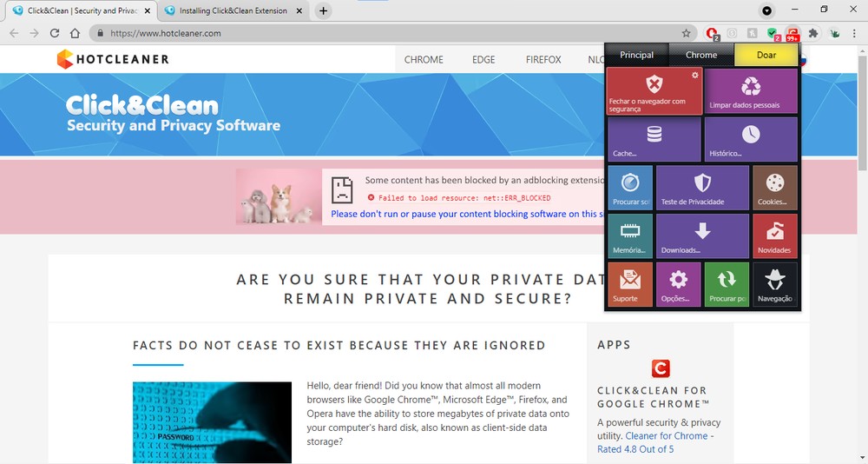Switch to the Principal tab in popup
This screenshot has height=464, width=868.
[x=636, y=55]
